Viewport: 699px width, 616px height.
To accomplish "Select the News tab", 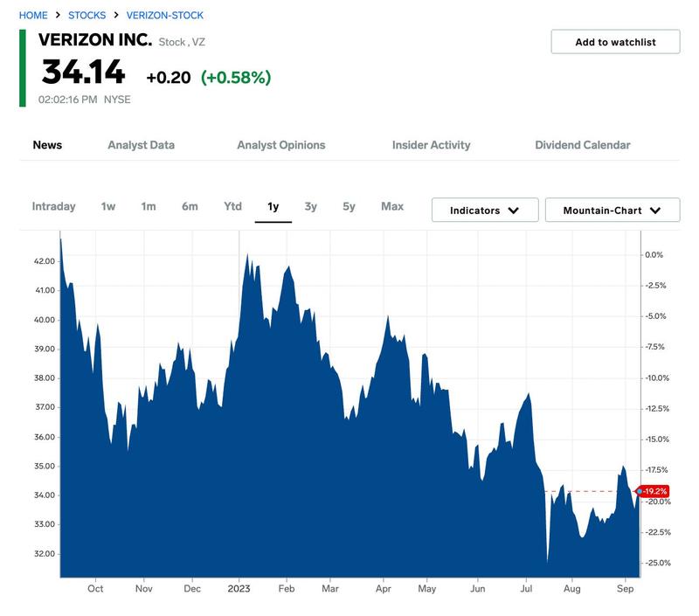I will coord(47,145).
